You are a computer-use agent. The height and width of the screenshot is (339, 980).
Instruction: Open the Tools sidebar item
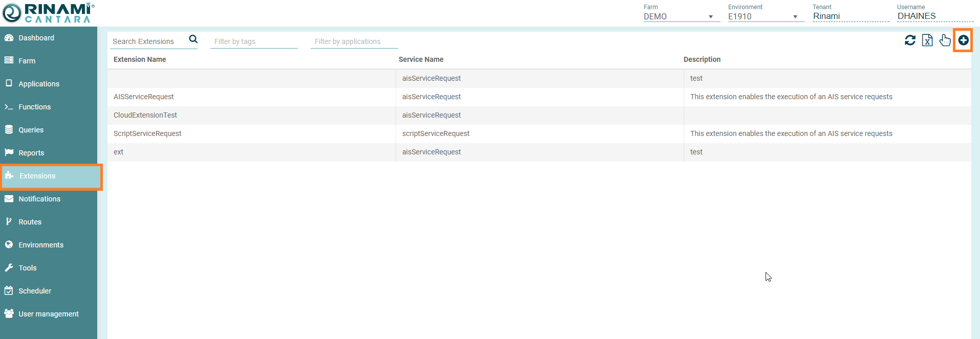coord(27,268)
